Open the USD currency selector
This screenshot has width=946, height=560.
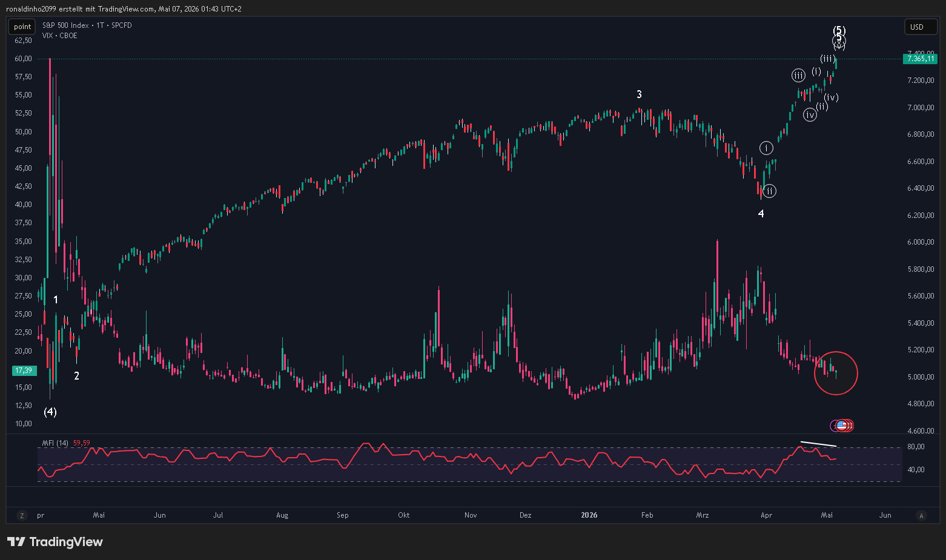(920, 27)
